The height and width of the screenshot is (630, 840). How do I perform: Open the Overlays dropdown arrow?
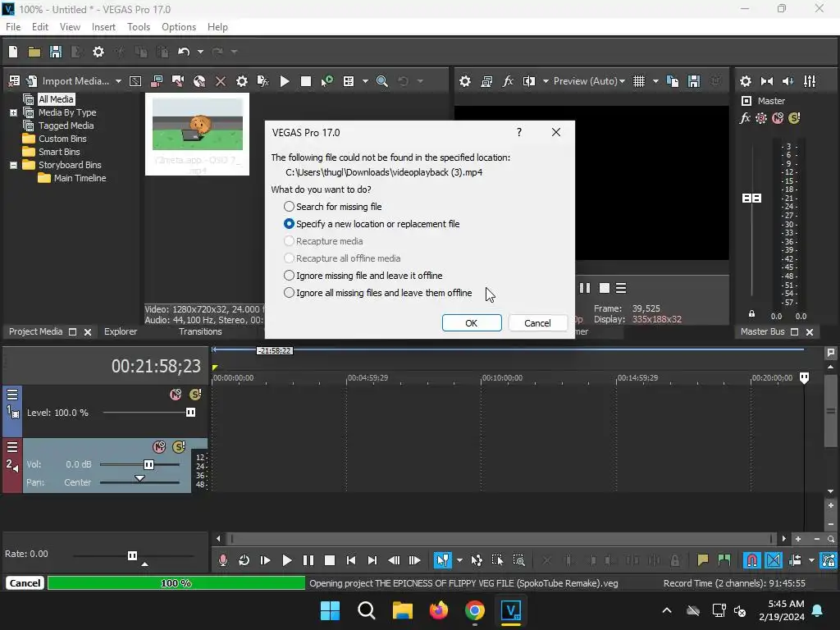tap(655, 81)
